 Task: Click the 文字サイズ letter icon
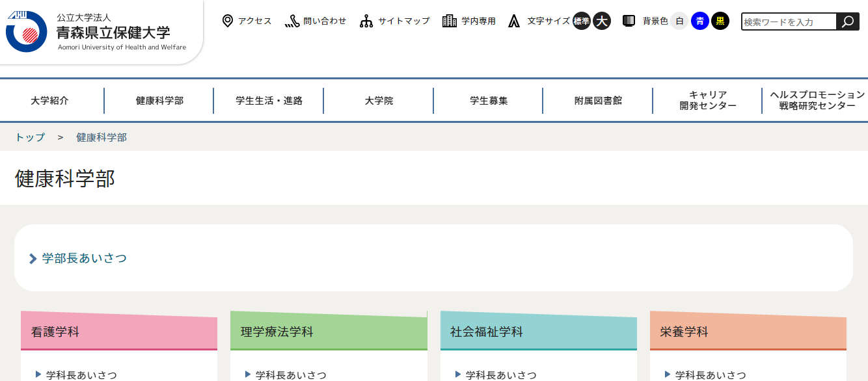(x=514, y=21)
